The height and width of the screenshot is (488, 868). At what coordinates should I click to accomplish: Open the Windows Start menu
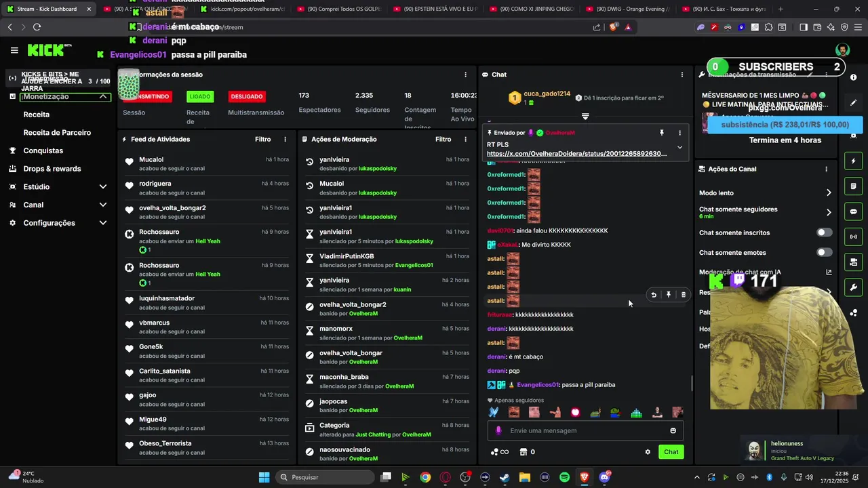pyautogui.click(x=264, y=477)
